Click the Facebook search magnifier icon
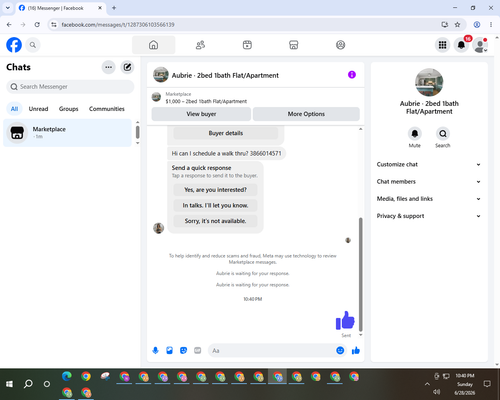This screenshot has height=400, width=500. [33, 45]
